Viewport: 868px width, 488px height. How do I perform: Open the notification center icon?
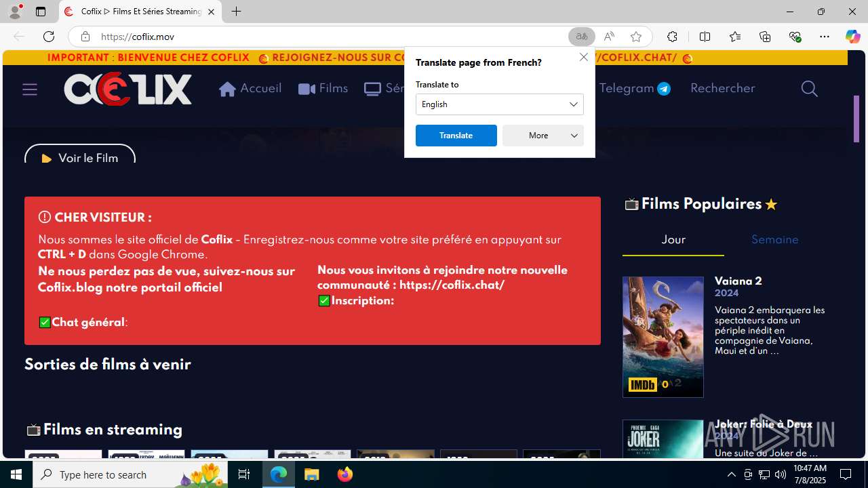[x=846, y=474]
